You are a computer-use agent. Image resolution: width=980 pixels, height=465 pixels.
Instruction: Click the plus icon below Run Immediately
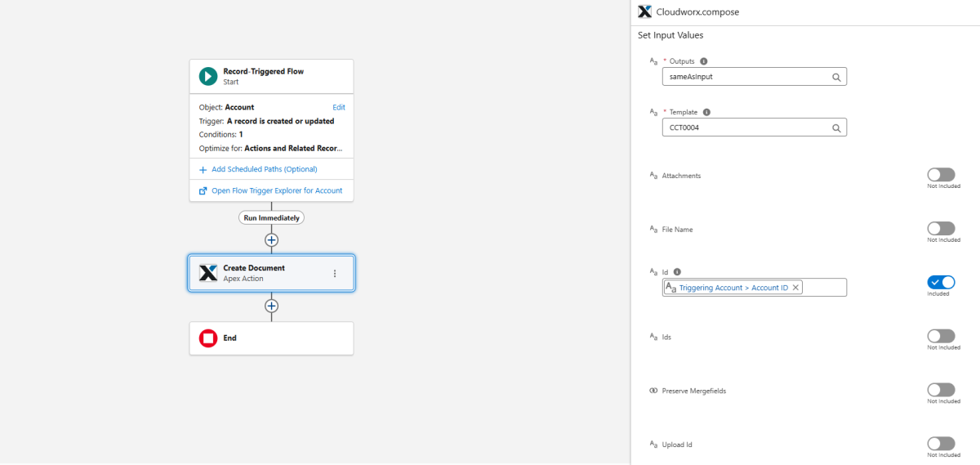click(272, 240)
